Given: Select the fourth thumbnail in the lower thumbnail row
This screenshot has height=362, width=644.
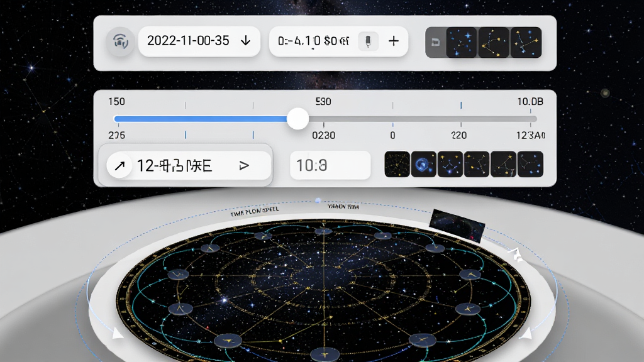Looking at the screenshot, I should point(477,164).
